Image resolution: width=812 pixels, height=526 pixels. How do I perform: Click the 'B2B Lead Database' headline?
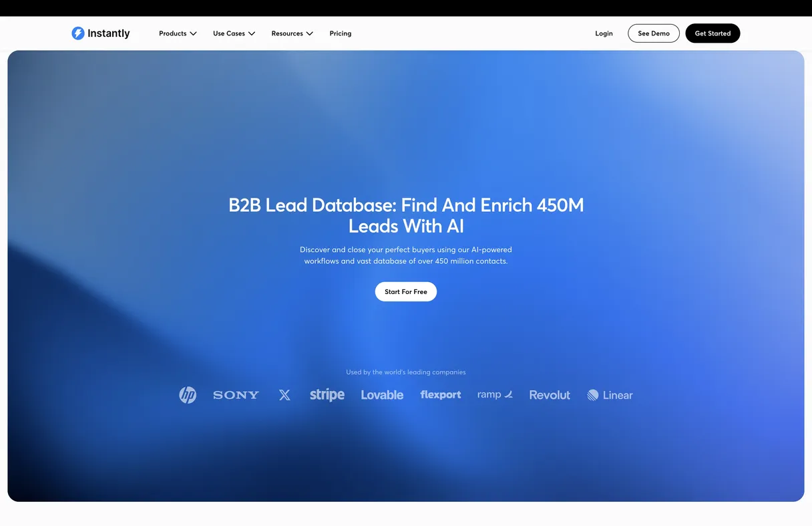(406, 215)
